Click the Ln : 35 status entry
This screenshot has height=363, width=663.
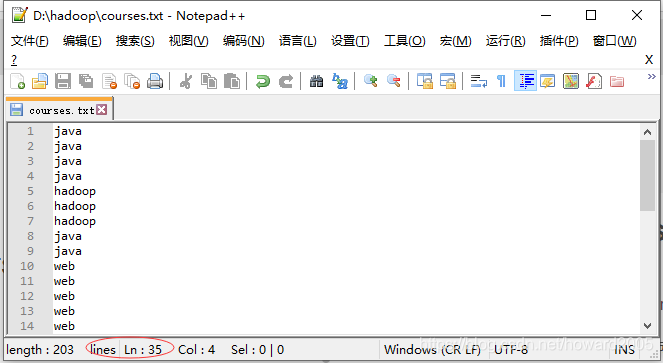[x=143, y=350]
